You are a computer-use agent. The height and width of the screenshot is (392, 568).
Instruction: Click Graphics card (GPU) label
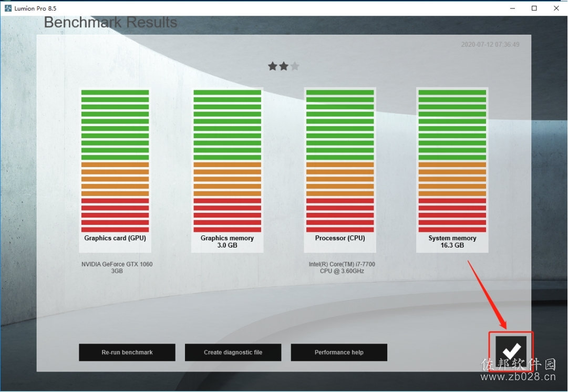115,238
